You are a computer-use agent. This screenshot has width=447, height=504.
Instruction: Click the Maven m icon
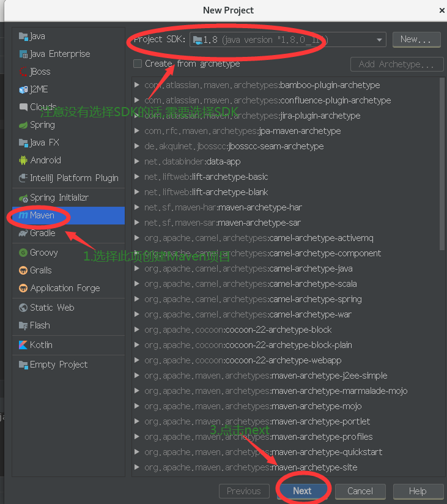[x=23, y=215]
